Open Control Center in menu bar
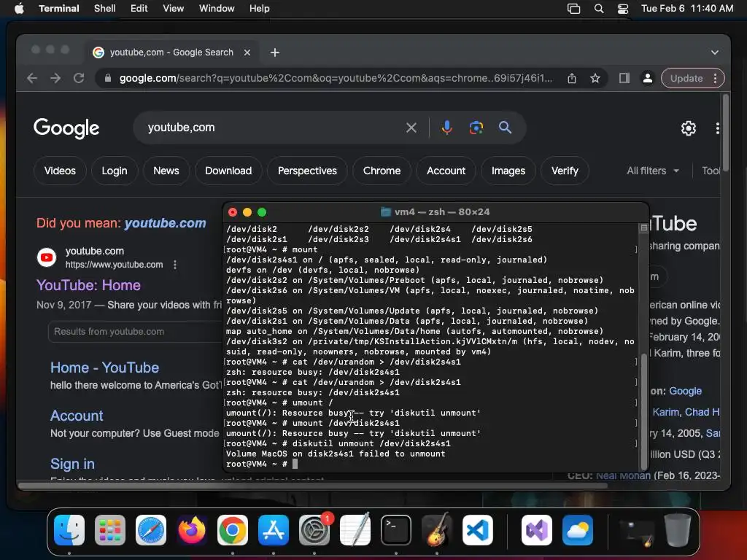747x560 pixels. [x=623, y=9]
